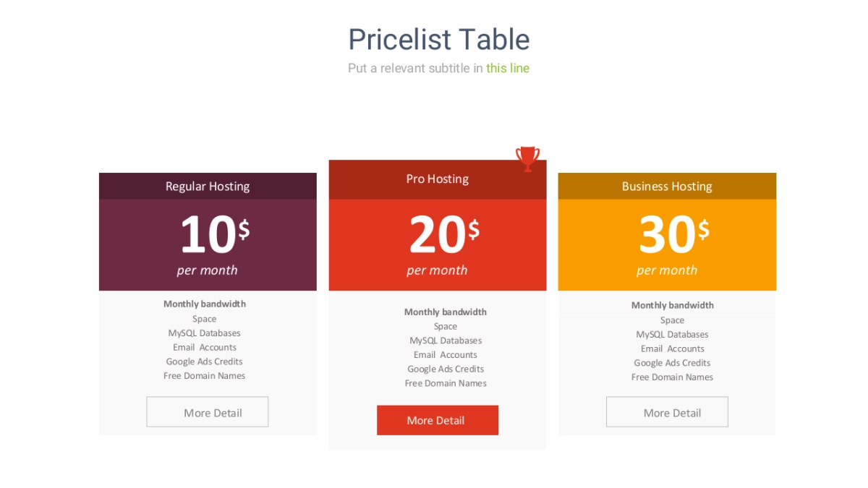The image size is (868, 488).
Task: Click Free Domain Names under Business Hosting
Action: 672,377
